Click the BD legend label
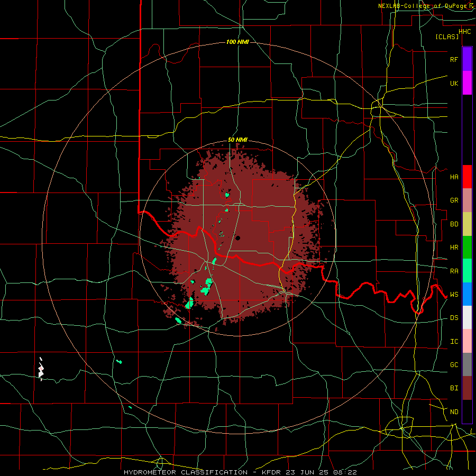This screenshot has height=476, width=476. coord(454,224)
